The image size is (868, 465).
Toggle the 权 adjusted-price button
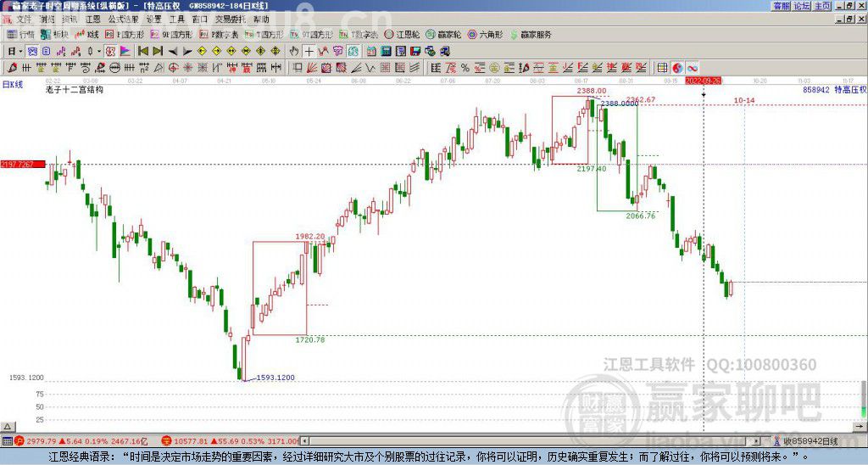(x=110, y=51)
